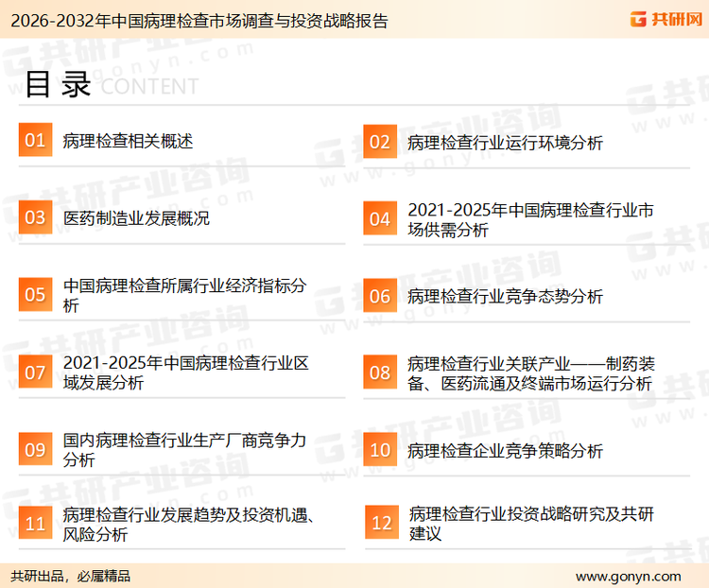709x588 pixels.
Task: Select 国内病理检查行业生产厂商竞争力分析 entry
Action: pyautogui.click(x=184, y=450)
